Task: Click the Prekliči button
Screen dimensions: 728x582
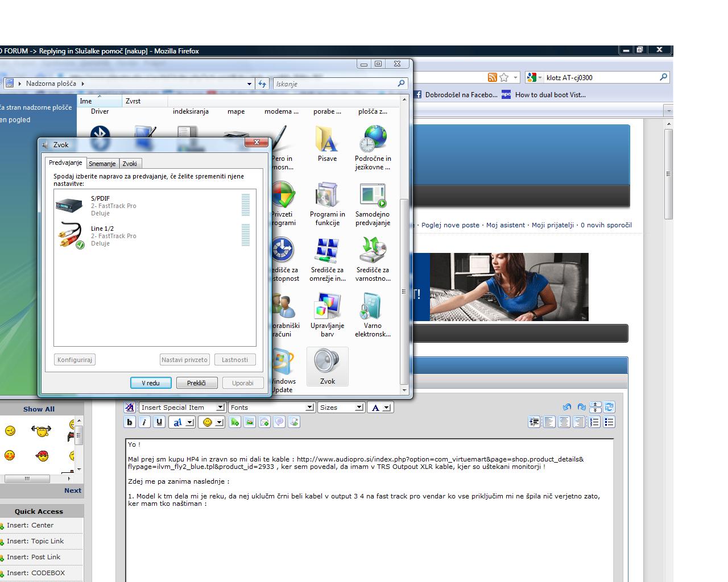Action: pyautogui.click(x=196, y=383)
